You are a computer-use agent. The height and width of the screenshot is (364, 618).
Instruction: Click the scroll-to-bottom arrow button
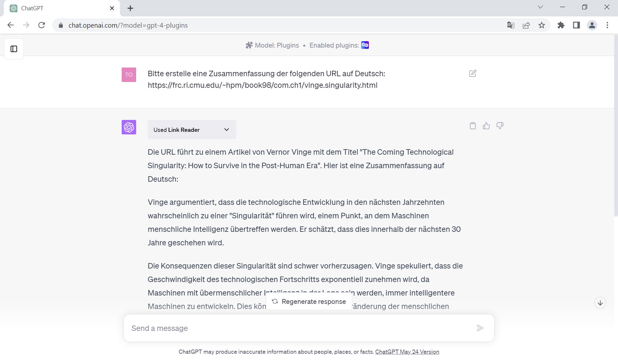pyautogui.click(x=600, y=303)
